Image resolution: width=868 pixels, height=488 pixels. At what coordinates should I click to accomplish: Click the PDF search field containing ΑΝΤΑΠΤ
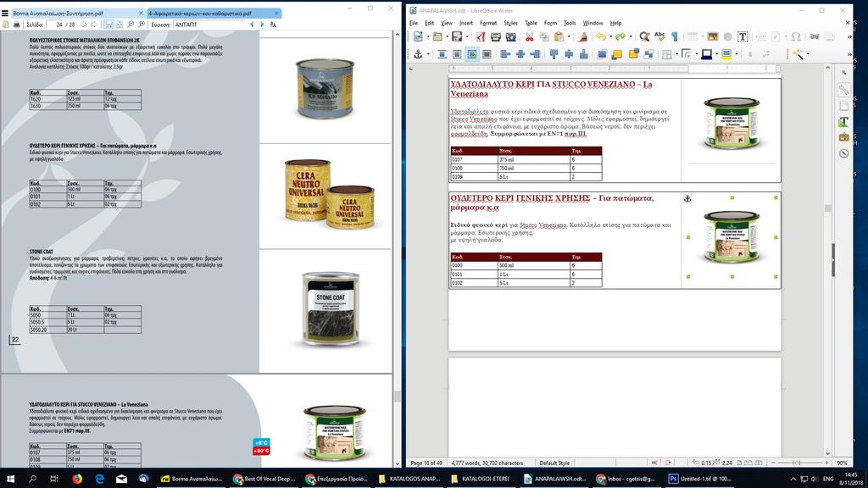[210, 25]
